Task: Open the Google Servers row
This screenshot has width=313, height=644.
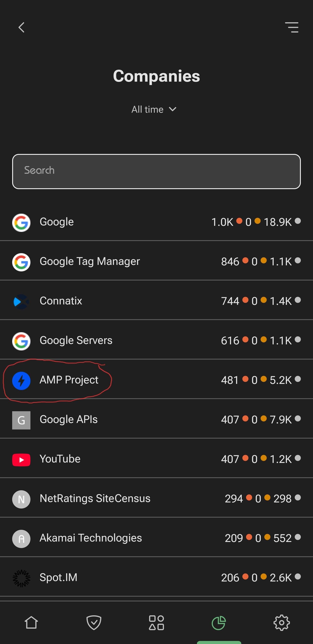Action: point(156,340)
